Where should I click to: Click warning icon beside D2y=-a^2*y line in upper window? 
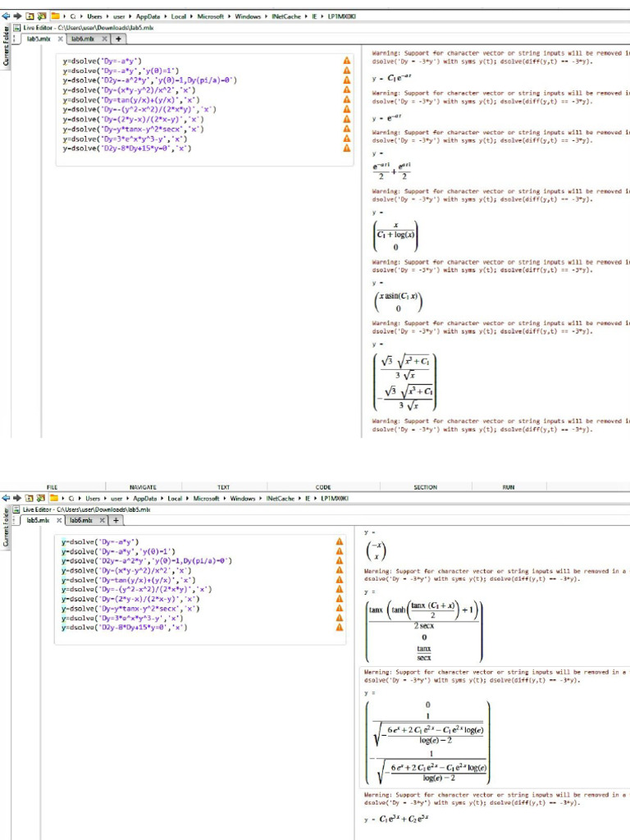347,80
